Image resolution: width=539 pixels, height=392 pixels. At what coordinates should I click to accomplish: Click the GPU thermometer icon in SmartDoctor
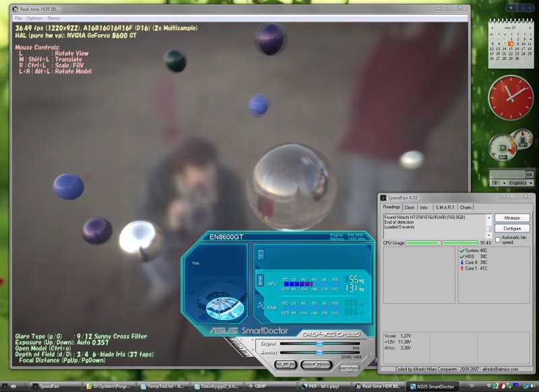coord(260,280)
